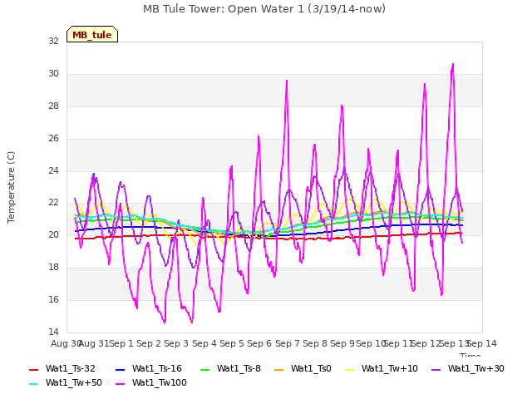Select the Wat1_Tw+30 legend label

(x=476, y=368)
